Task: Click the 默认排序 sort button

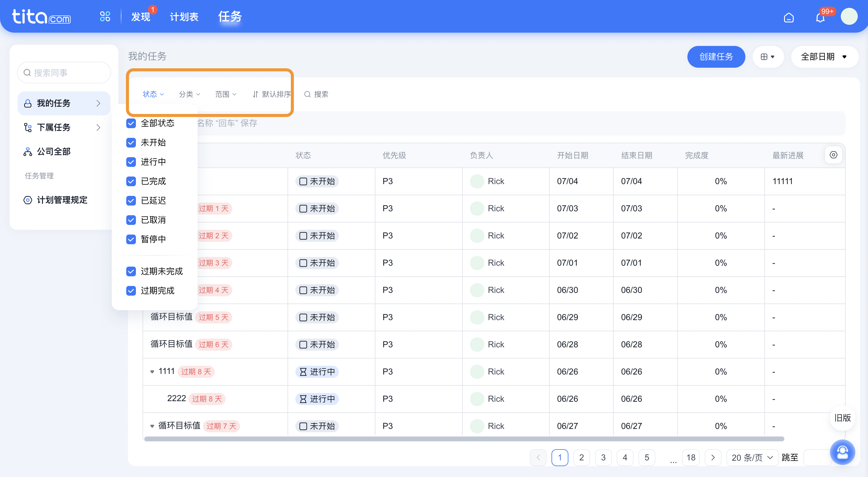Action: (x=272, y=94)
